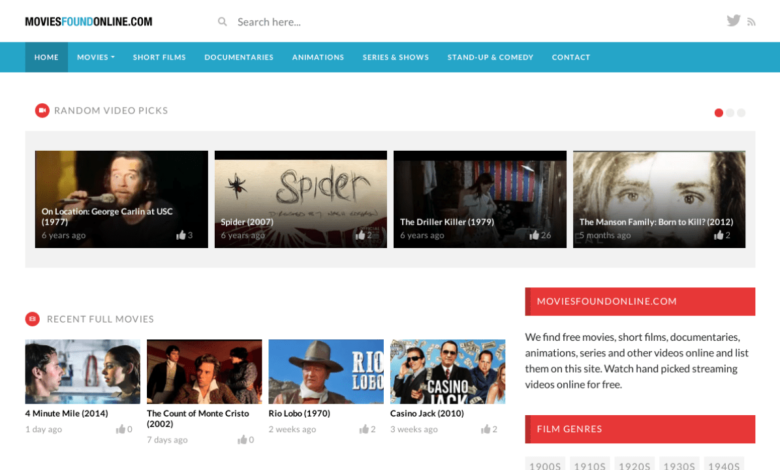Open The Count of Monte Cristo (2002) title
780x470 pixels.
[198, 418]
